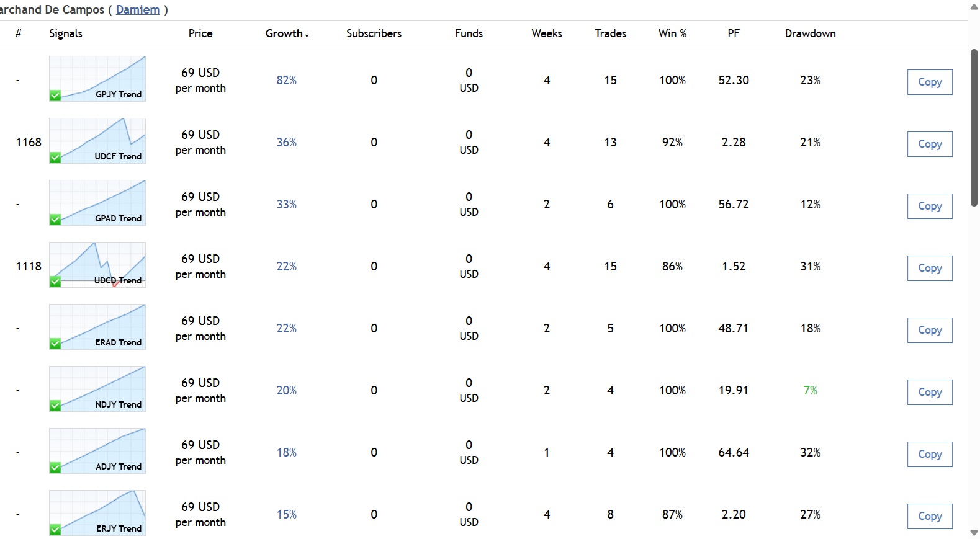Click the green verified checkmark on UDCD Trend
980x539 pixels.
[55, 282]
